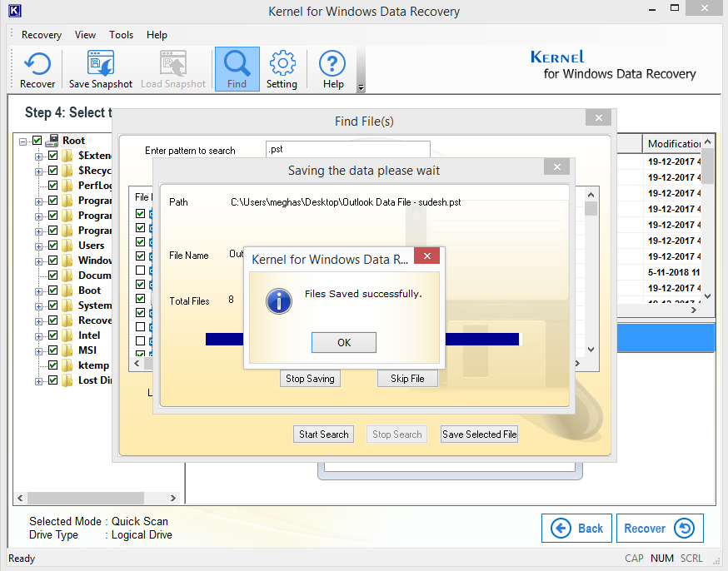Close the Files Saved message box
This screenshot has width=728, height=571.
[427, 256]
